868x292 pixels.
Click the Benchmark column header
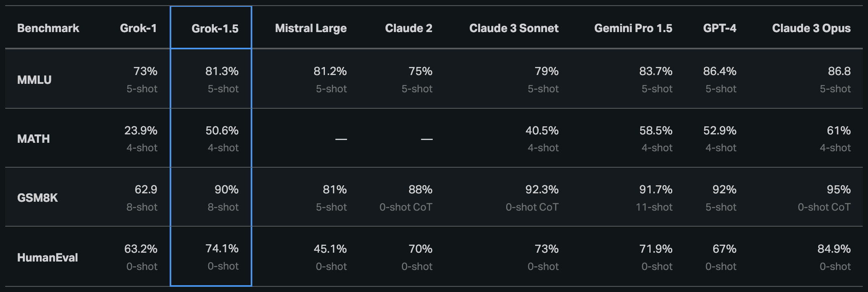[48, 28]
